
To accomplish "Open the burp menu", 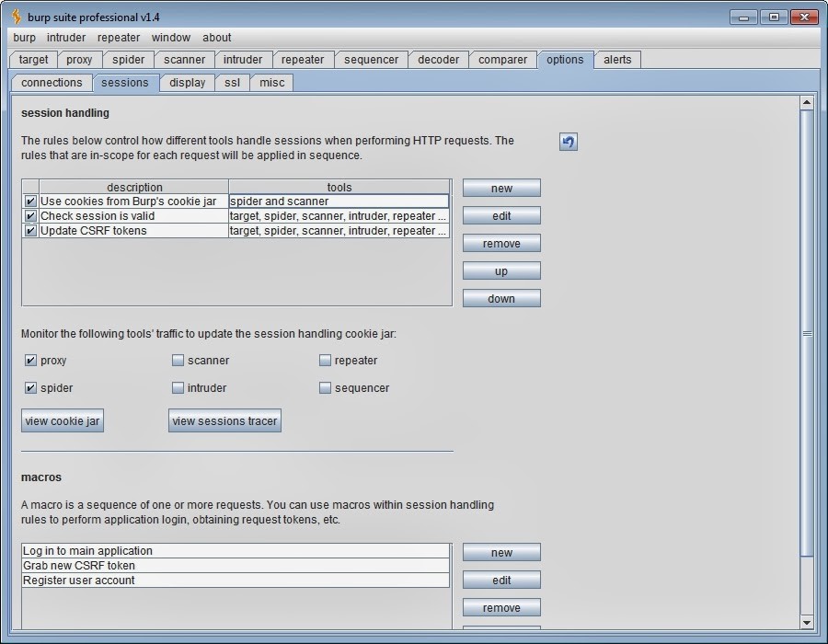I will pyautogui.click(x=24, y=38).
